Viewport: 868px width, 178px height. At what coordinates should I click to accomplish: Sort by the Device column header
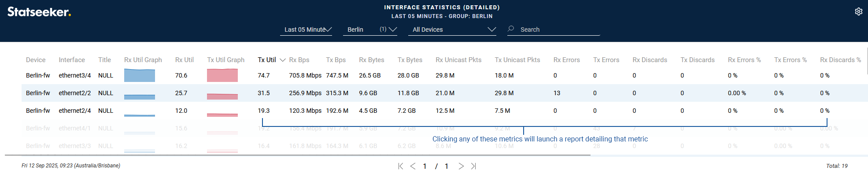pos(36,60)
